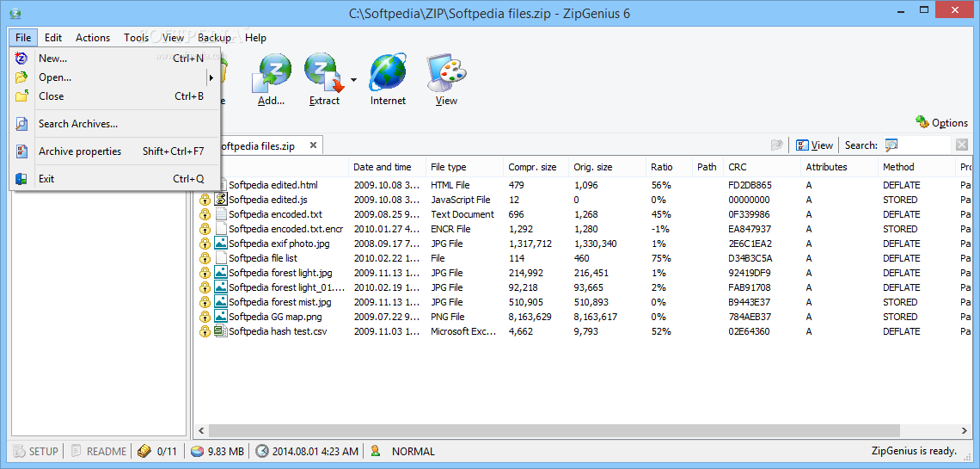Click CRC value FD2DB865
Viewport: 980px width, 469px height.
coord(750,185)
